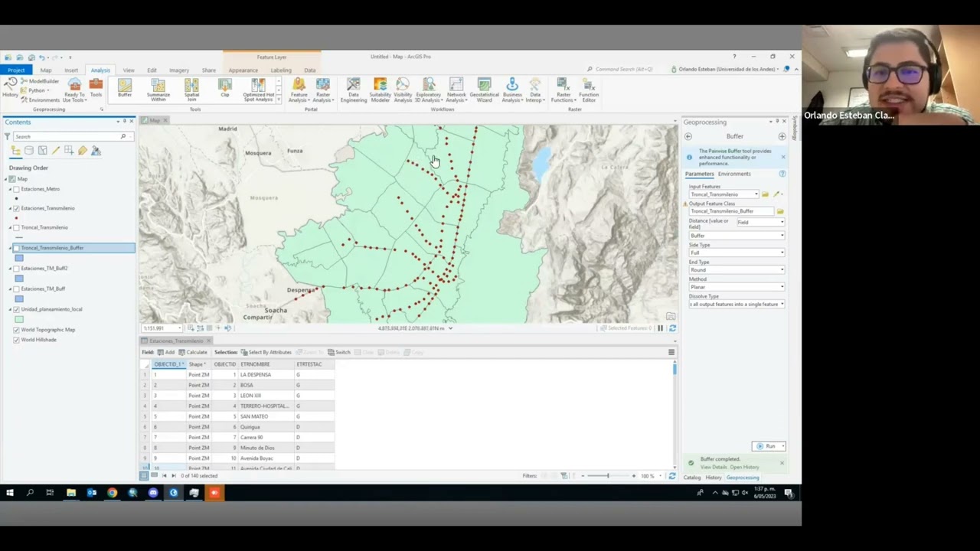Screen dimensions: 980x551
Task: Open Geostatistical Wizard
Action: (x=484, y=90)
